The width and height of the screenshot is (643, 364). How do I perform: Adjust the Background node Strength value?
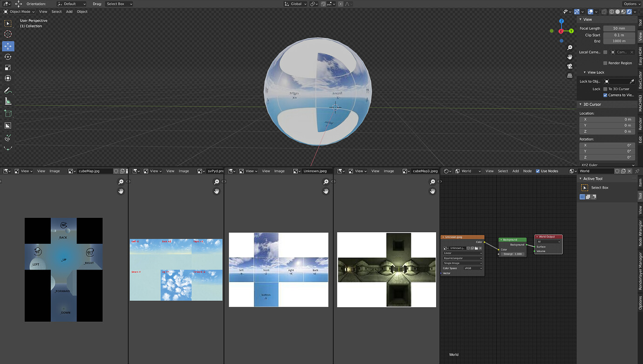click(x=512, y=254)
